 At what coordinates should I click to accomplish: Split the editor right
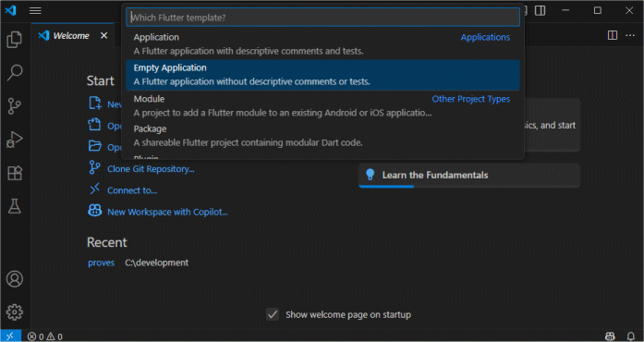click(612, 35)
